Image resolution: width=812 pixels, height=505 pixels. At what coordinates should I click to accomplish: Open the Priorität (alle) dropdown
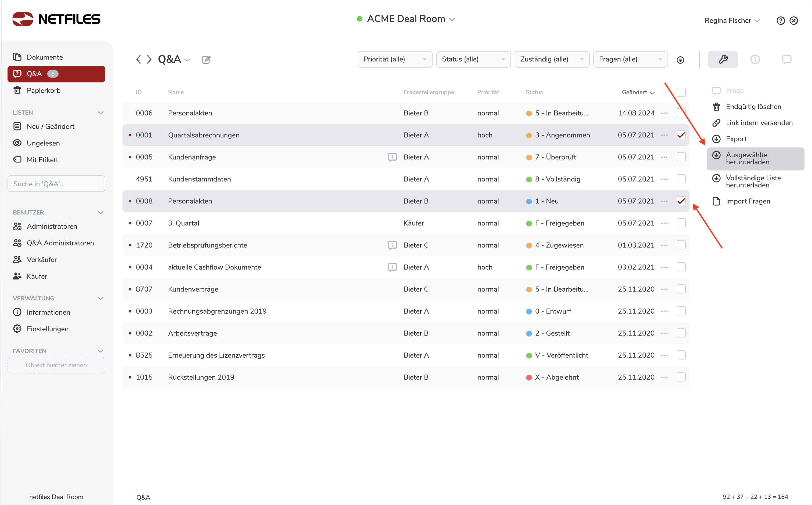coord(394,59)
